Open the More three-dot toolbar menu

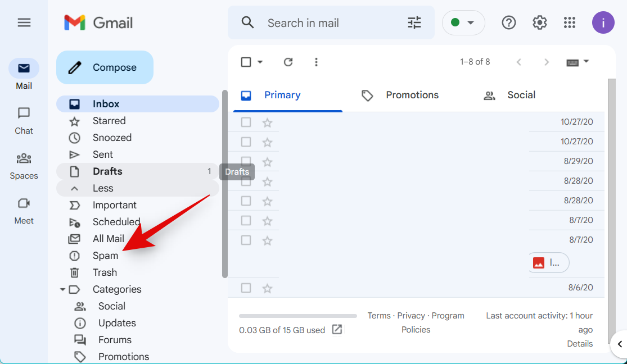(316, 62)
